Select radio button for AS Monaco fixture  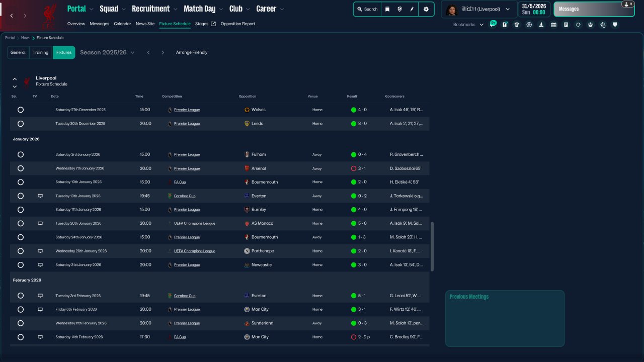coord(21,223)
